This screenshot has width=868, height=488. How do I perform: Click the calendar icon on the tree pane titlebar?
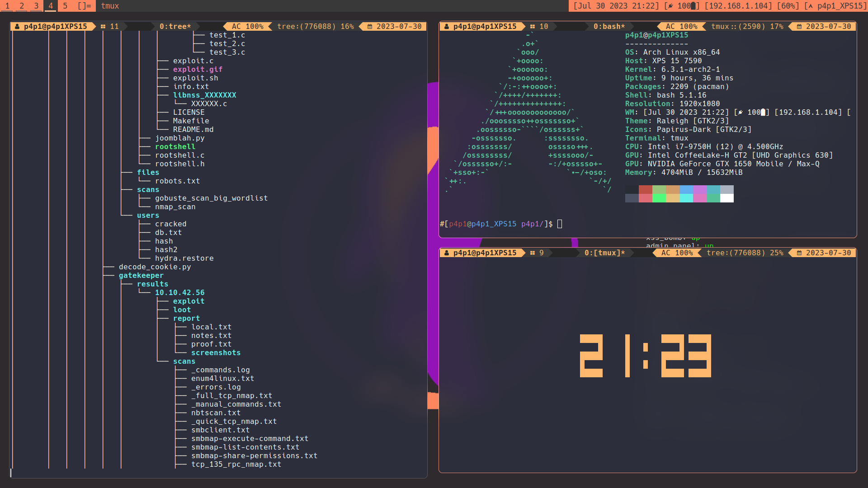(x=369, y=26)
